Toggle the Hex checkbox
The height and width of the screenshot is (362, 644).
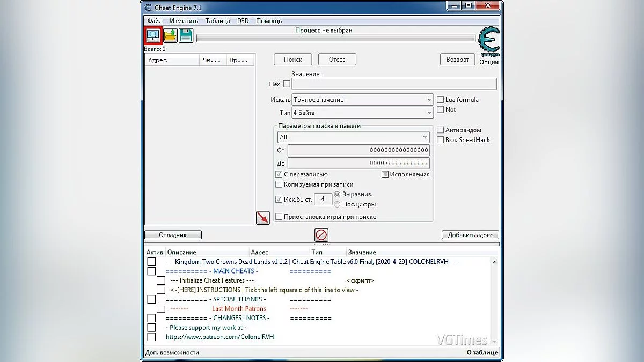(x=287, y=84)
